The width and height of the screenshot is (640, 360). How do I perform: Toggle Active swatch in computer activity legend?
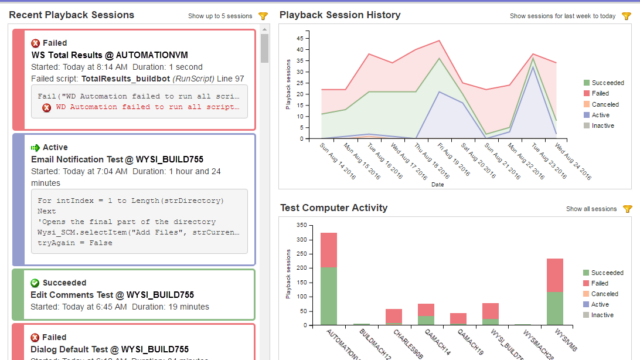[586, 304]
